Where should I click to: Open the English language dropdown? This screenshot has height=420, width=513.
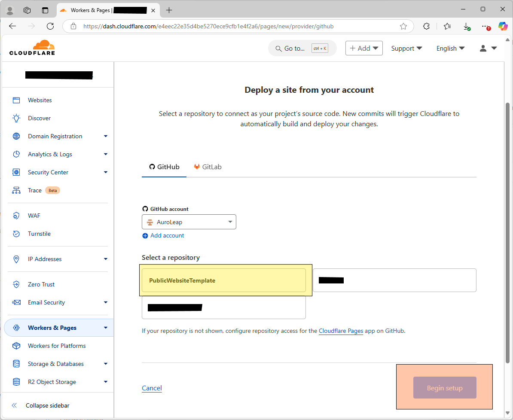click(450, 49)
